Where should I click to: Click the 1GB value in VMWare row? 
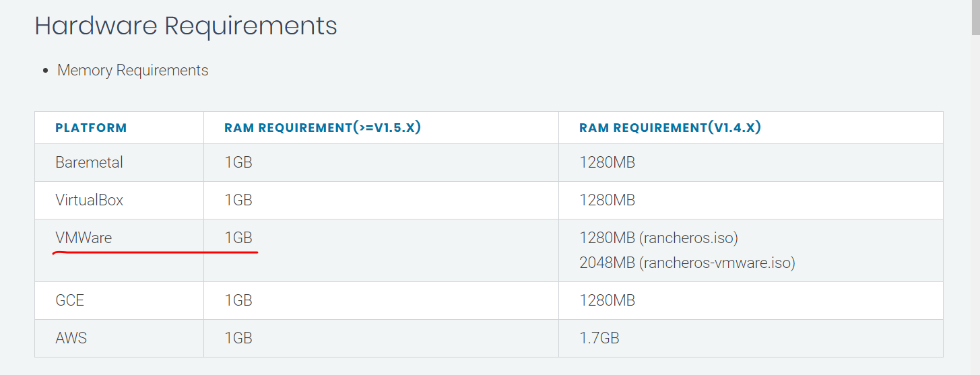click(x=238, y=238)
